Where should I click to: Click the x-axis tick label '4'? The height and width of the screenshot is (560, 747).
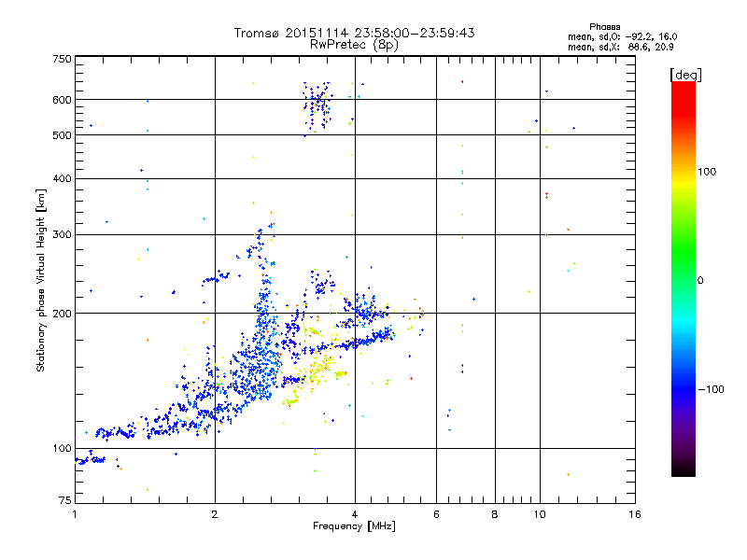(x=355, y=514)
